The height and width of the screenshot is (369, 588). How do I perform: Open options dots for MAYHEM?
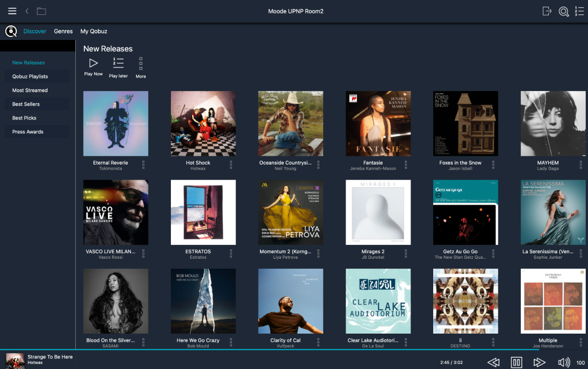[581, 165]
